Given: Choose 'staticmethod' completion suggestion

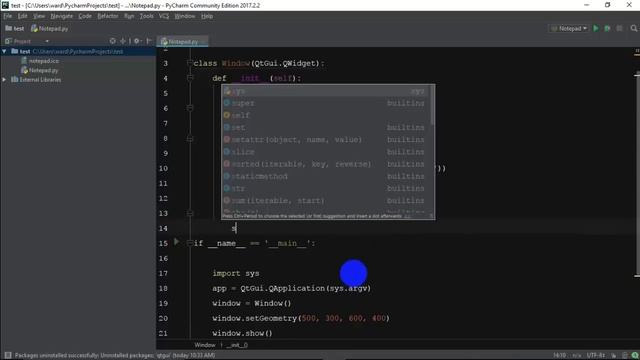Looking at the screenshot, I should pos(325,176).
